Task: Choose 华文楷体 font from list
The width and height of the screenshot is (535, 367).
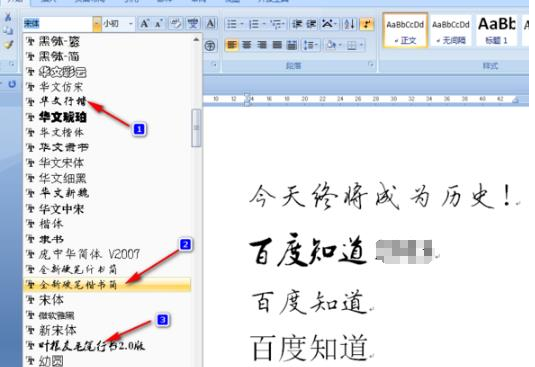Action: [x=107, y=132]
